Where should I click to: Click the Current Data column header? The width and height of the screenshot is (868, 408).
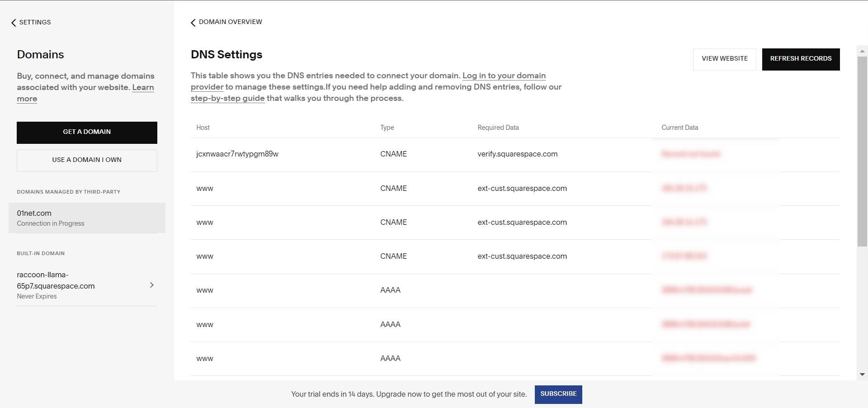679,128
